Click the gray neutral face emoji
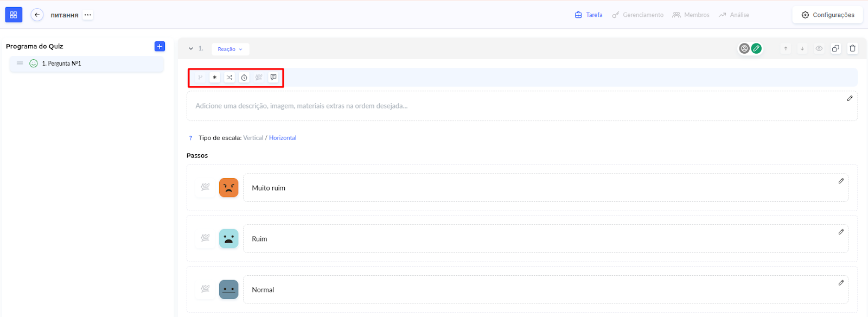 point(229,290)
